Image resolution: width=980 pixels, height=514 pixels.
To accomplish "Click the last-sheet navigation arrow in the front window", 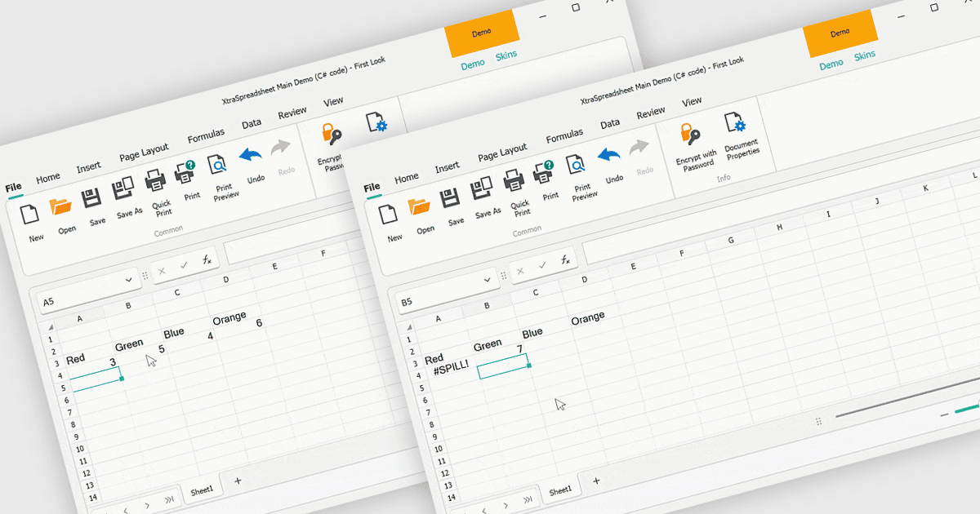I will (528, 499).
